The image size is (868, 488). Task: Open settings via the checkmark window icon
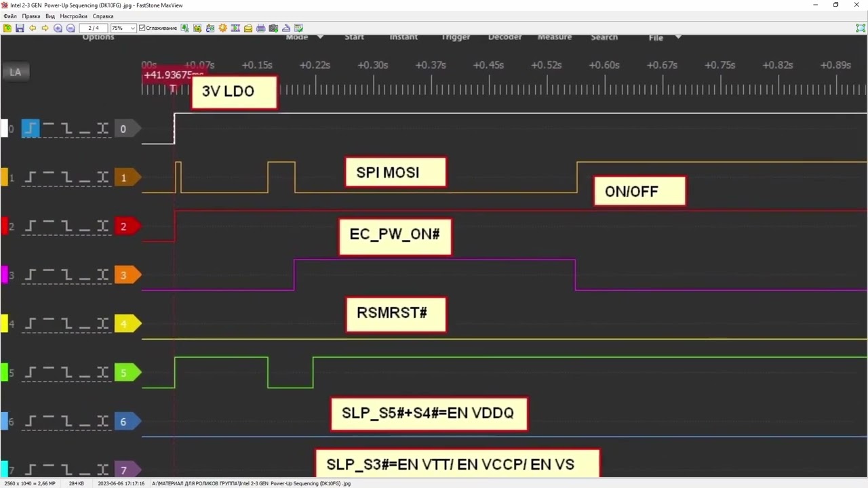[x=298, y=28]
